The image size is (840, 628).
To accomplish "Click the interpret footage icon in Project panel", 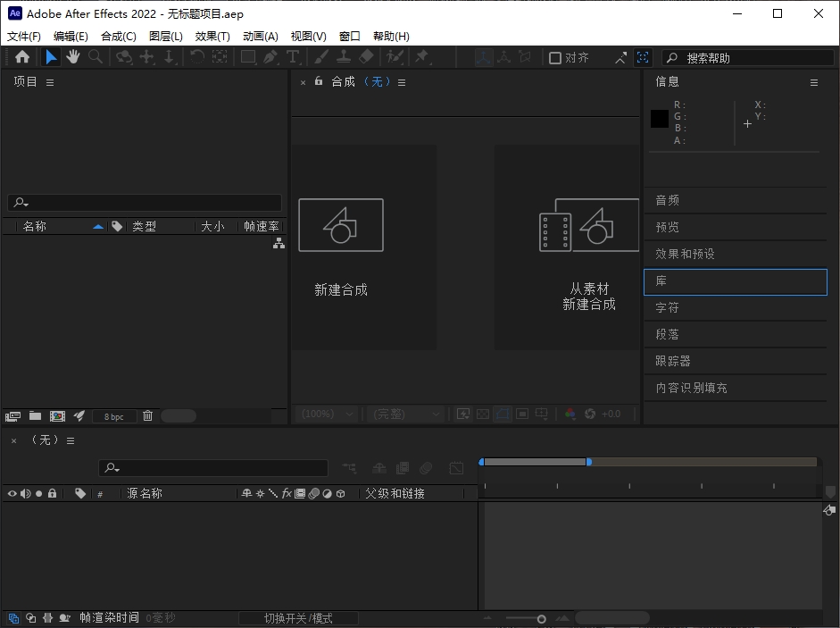I will coord(12,416).
